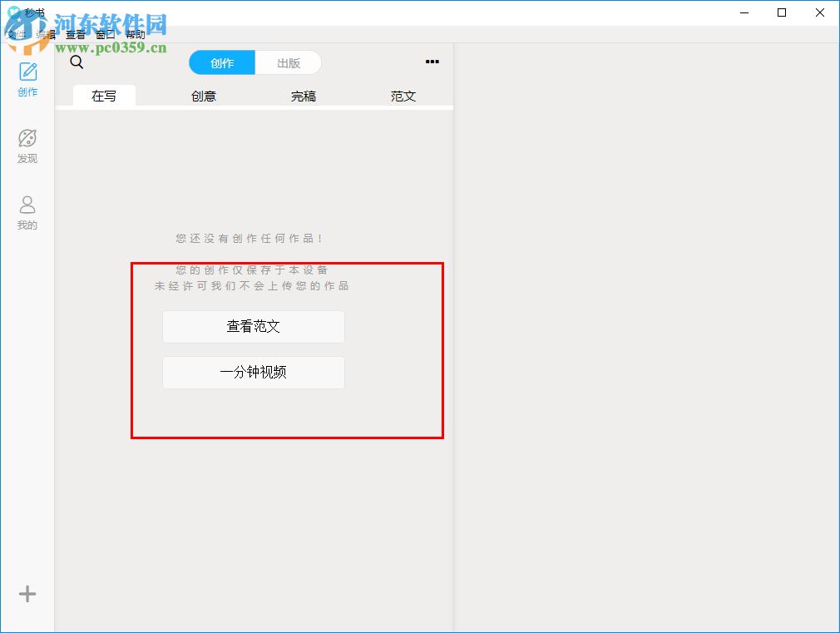Select the 在写 tab
The height and width of the screenshot is (633, 840).
[x=103, y=96]
